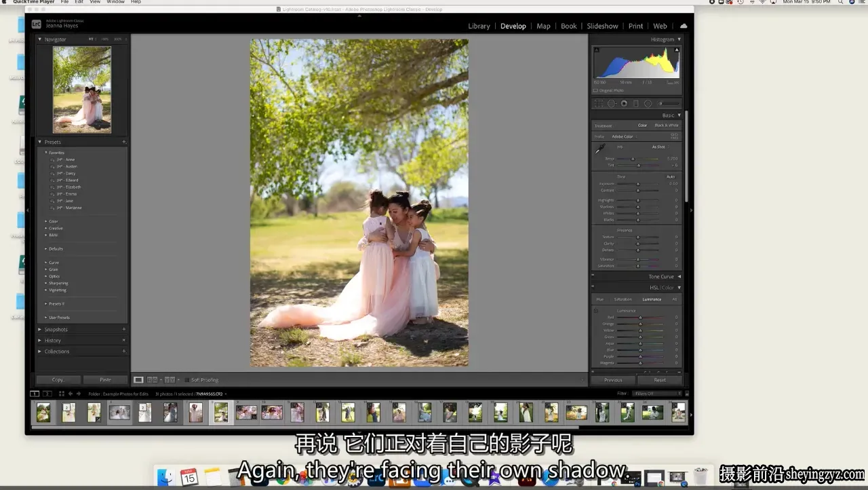Viewport: 868px width, 490px height.
Task: Toggle the highlight clipping indicator in histogram
Action: click(676, 50)
